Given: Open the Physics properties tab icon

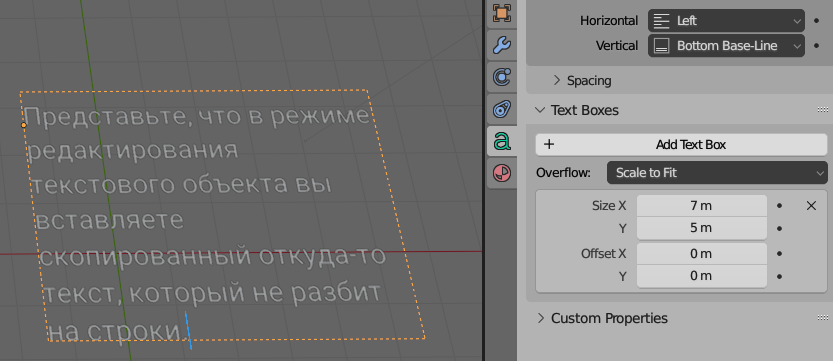Looking at the screenshot, I should point(502,78).
